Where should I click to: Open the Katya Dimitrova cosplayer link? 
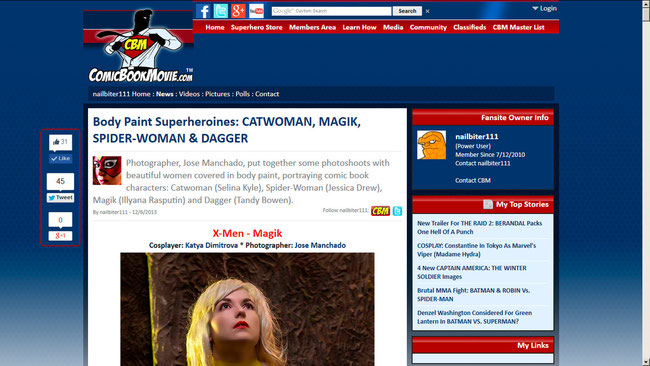pyautogui.click(x=211, y=245)
